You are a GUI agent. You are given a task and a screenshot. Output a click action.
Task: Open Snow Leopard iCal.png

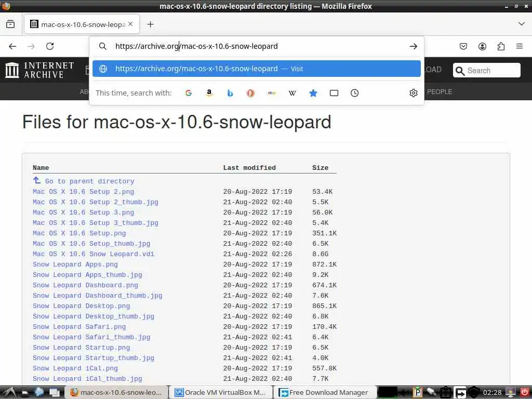75,368
